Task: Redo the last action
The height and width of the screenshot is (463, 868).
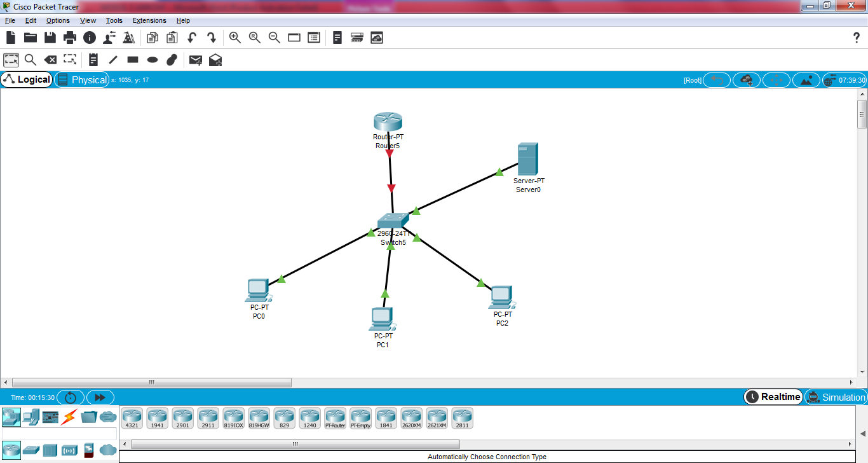Action: point(212,38)
